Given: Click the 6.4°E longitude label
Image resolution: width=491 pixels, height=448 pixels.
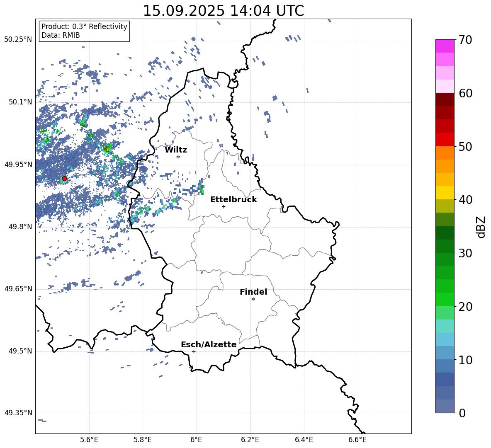Looking at the screenshot, I should [x=304, y=440].
